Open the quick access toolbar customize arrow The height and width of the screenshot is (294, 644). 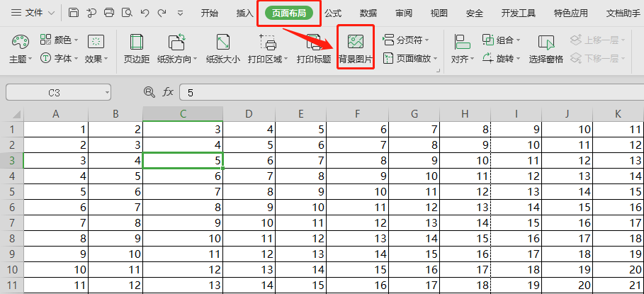180,13
